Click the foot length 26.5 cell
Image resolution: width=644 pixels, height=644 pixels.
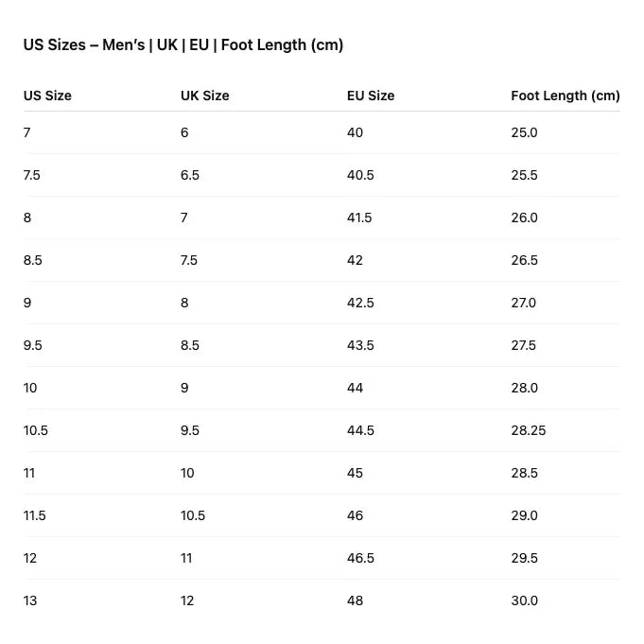(x=524, y=260)
